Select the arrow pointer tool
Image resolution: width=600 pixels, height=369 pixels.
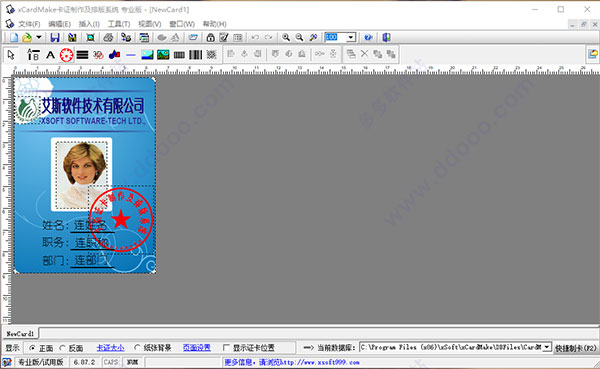coord(11,55)
